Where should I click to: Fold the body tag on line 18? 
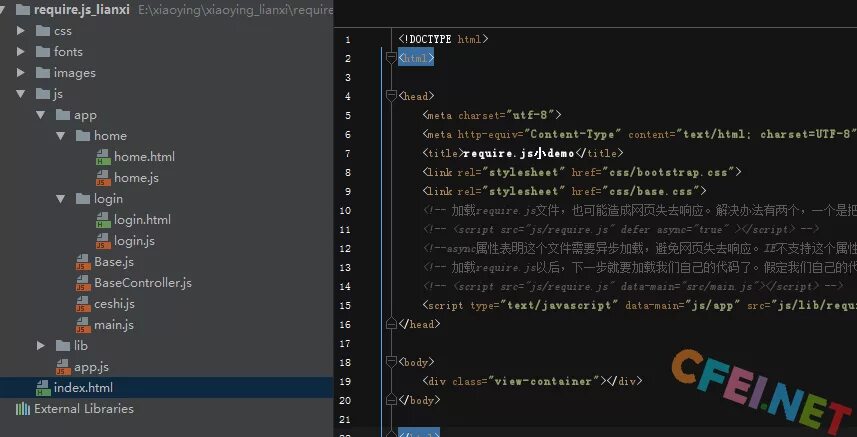coord(391,361)
